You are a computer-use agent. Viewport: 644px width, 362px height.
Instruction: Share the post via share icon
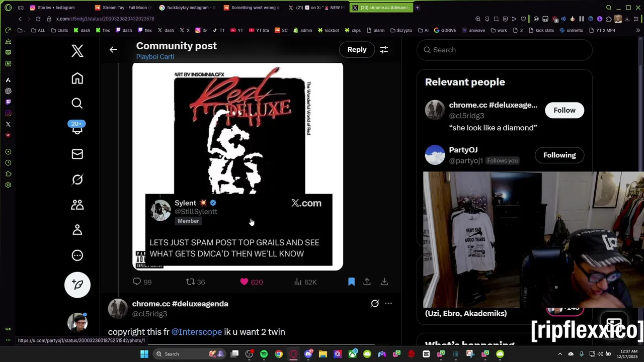pyautogui.click(x=367, y=282)
